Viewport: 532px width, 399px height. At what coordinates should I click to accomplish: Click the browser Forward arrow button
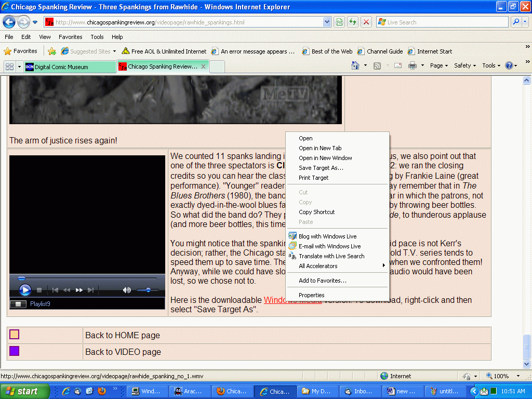click(23, 22)
